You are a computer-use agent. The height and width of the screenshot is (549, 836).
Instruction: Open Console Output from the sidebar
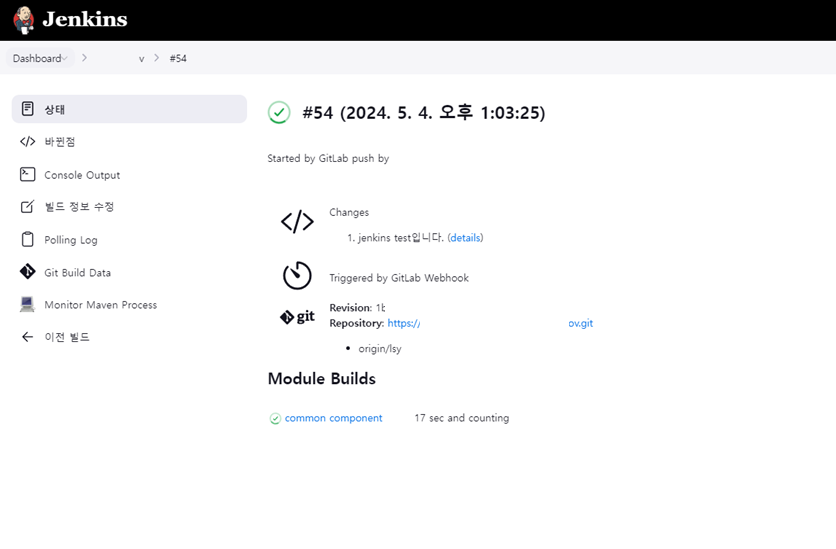82,175
